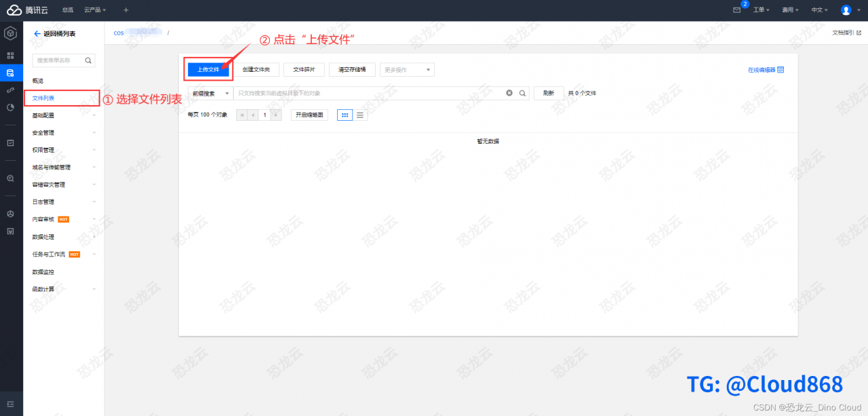Click the back arrow beside 返回桶列表
Image resolution: width=868 pixels, height=416 pixels.
pyautogui.click(x=37, y=33)
